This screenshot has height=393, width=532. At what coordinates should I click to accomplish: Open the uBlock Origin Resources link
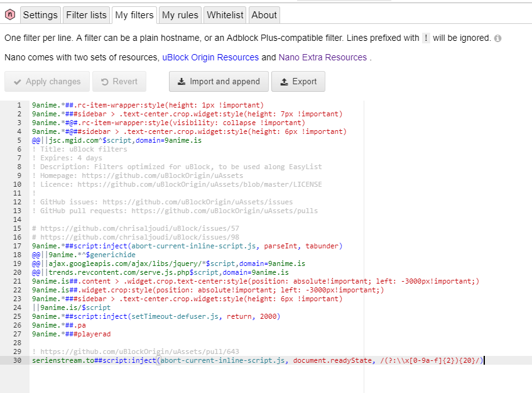point(210,57)
